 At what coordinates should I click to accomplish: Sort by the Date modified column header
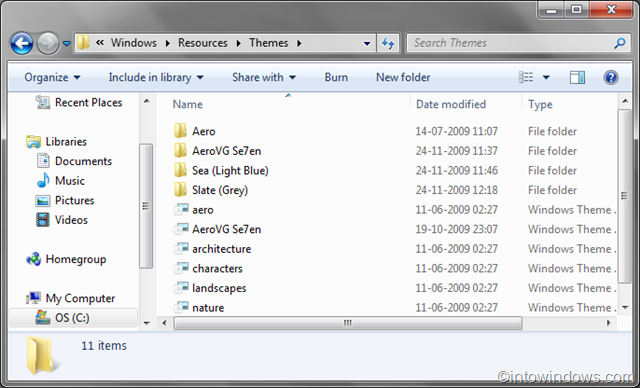451,104
